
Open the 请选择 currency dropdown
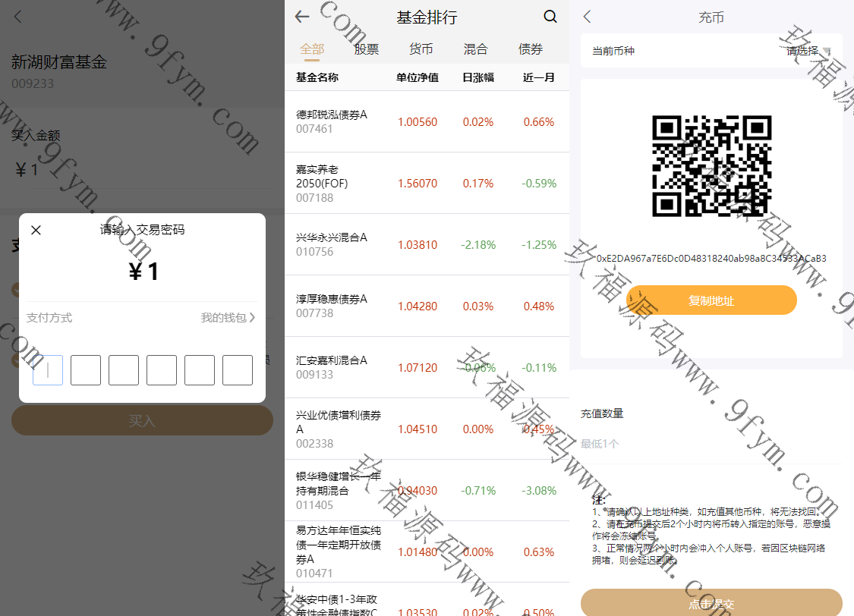point(807,51)
